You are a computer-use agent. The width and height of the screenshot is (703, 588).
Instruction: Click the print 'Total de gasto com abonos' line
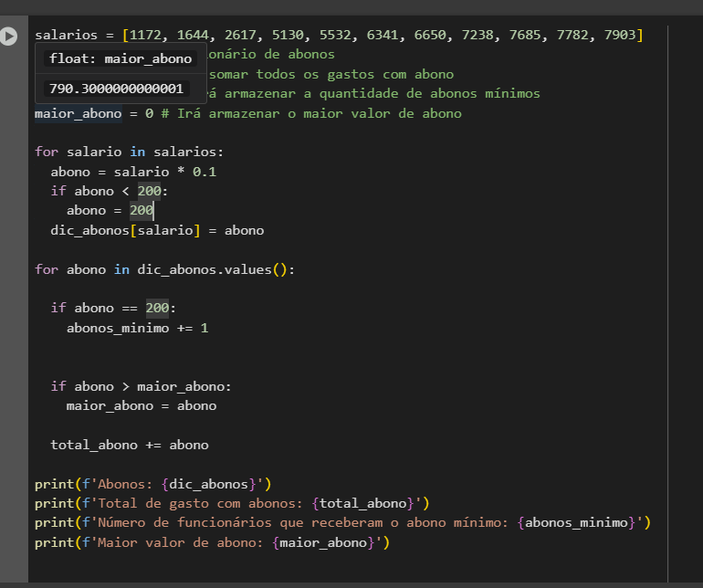[x=232, y=504]
